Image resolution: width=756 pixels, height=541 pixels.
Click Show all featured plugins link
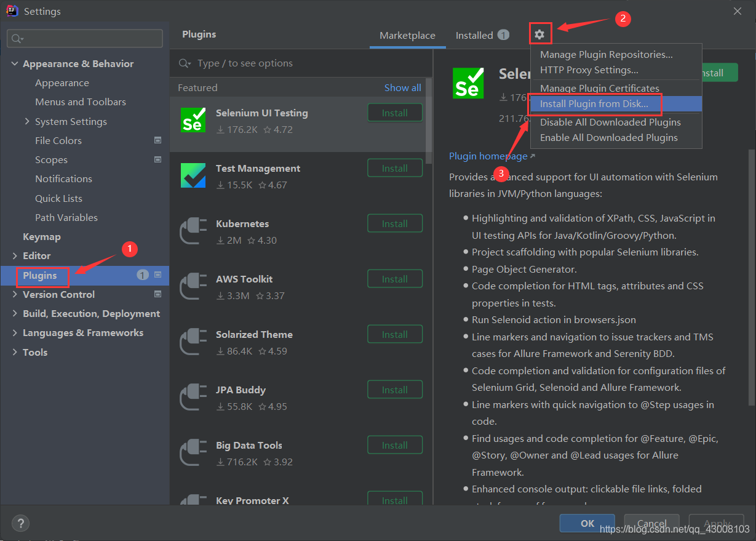(403, 87)
